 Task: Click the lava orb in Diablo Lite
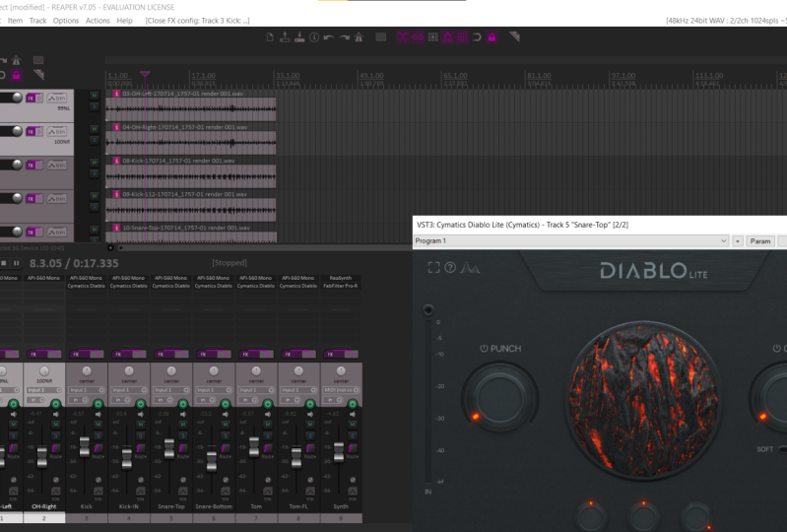tap(643, 400)
